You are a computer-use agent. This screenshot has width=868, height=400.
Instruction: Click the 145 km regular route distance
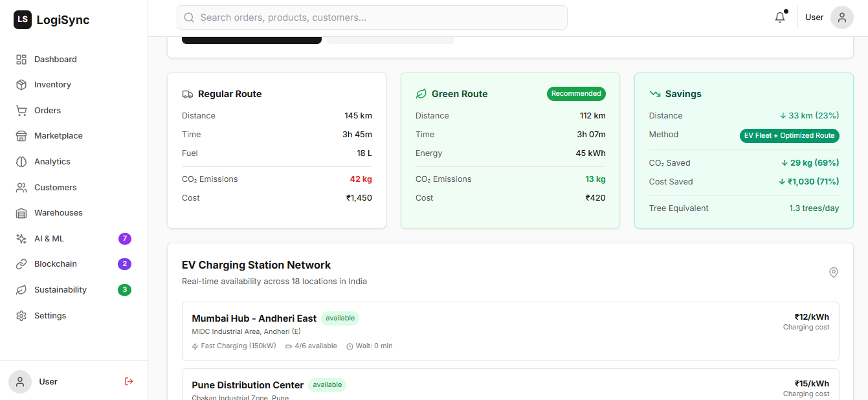(359, 116)
